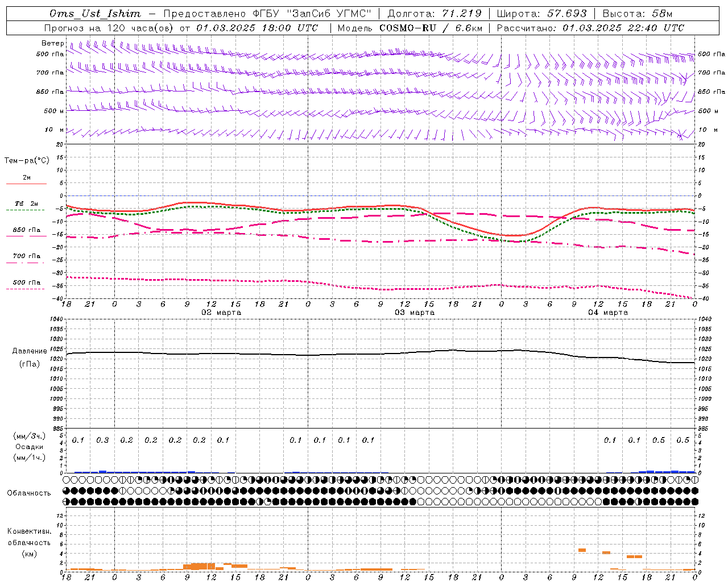Click the model name COSMO-RU / 6.6км
The width and height of the screenshot is (728, 582).
click(431, 28)
